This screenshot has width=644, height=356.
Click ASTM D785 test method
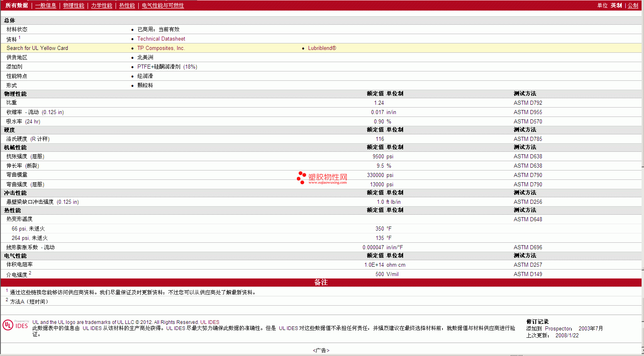pyautogui.click(x=528, y=139)
